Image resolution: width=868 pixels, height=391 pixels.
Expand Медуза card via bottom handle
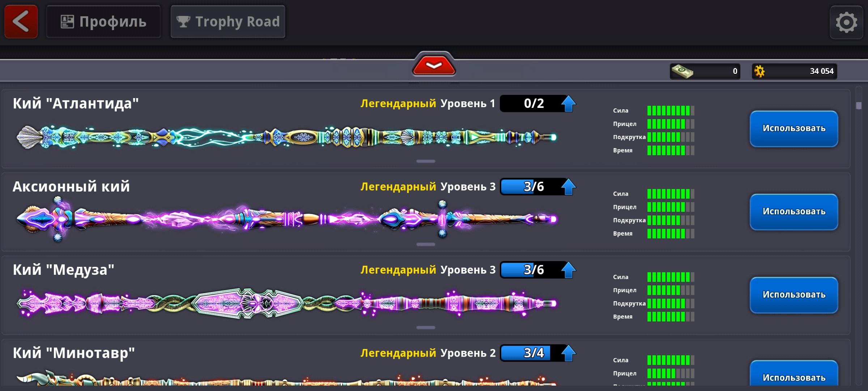click(426, 328)
